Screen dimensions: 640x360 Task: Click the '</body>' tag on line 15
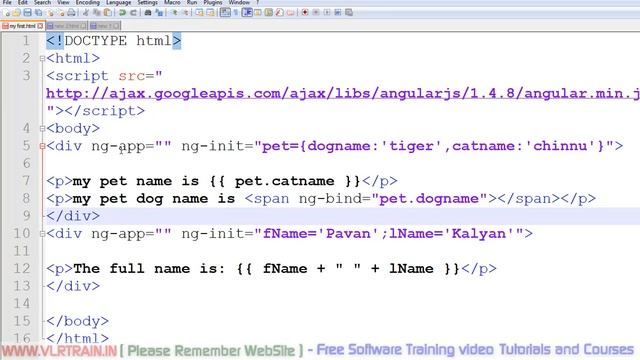[x=78, y=321]
